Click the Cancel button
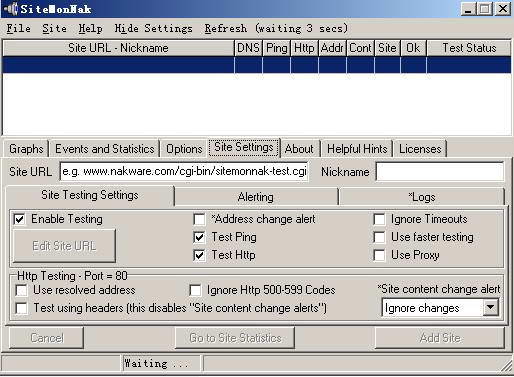The width and height of the screenshot is (514, 377). point(47,338)
